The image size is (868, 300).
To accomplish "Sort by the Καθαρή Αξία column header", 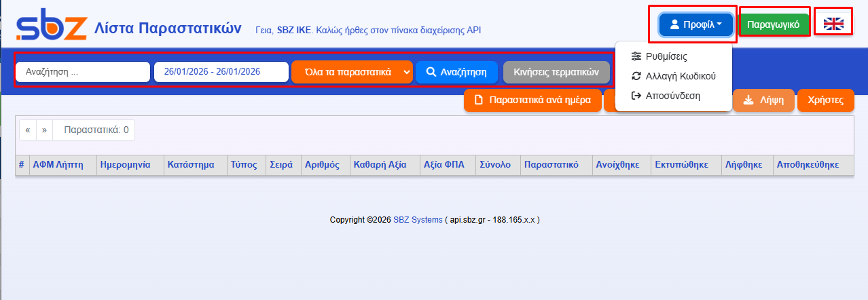I will pyautogui.click(x=379, y=165).
